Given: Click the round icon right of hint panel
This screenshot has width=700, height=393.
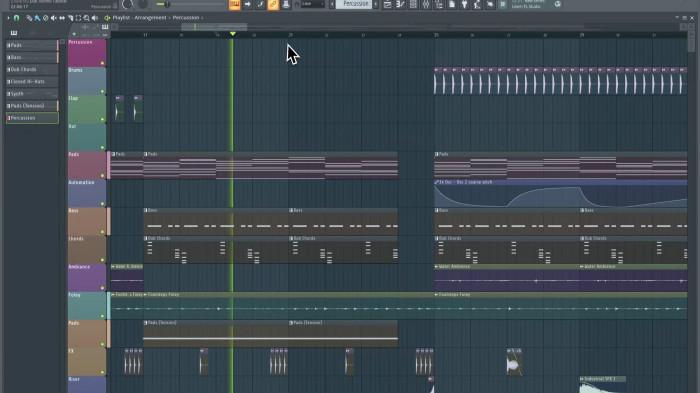Looking at the screenshot, I should click(558, 4).
